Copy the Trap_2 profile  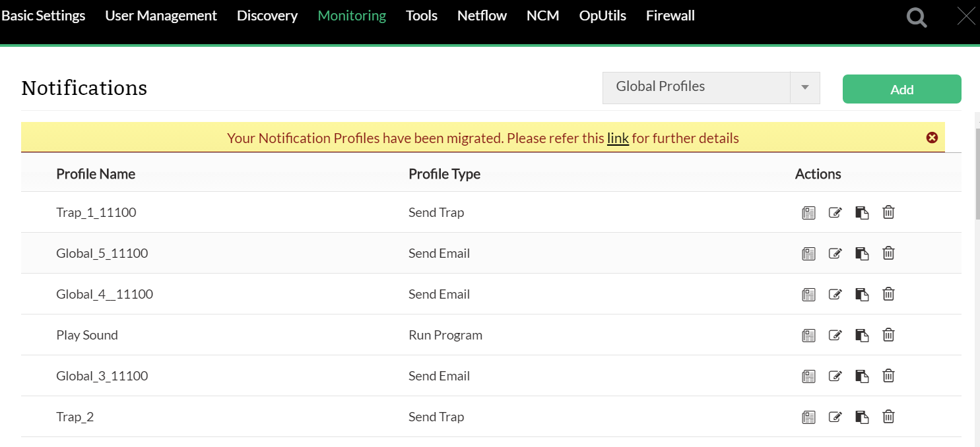click(x=861, y=417)
